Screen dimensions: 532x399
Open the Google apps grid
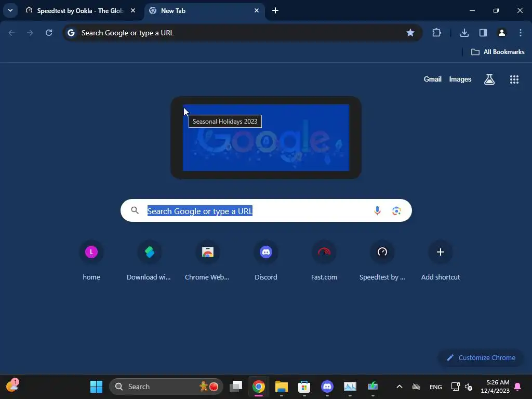(x=514, y=79)
